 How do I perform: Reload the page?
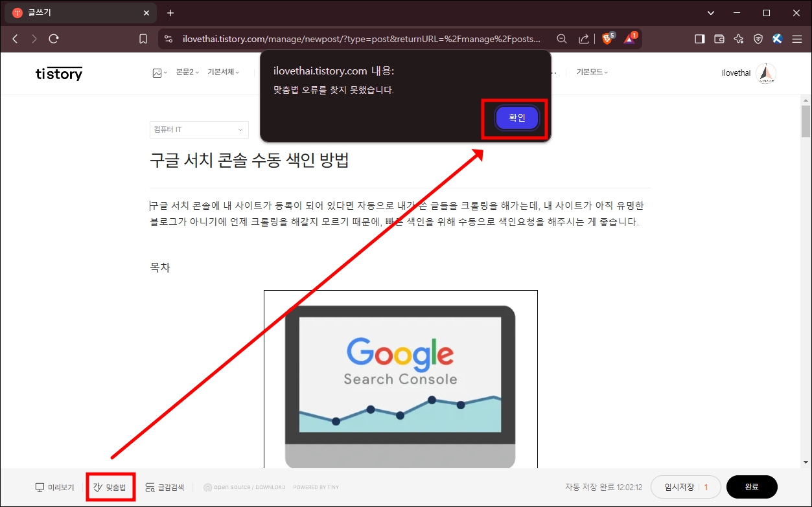54,39
